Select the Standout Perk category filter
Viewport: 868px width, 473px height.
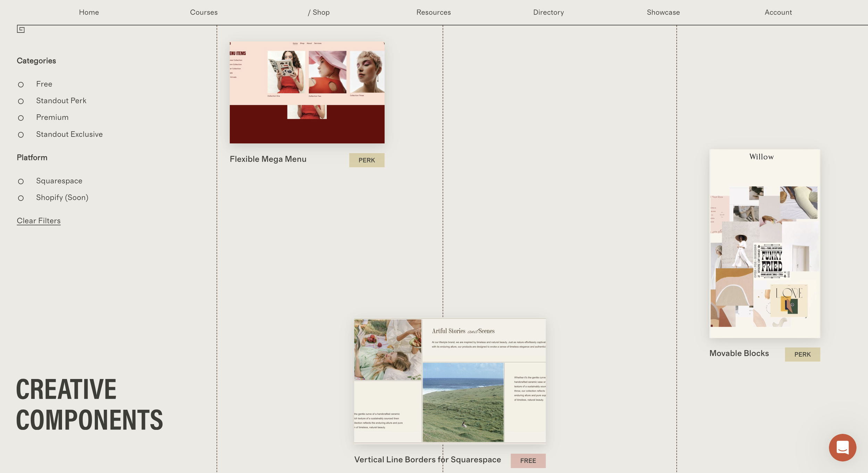point(21,101)
